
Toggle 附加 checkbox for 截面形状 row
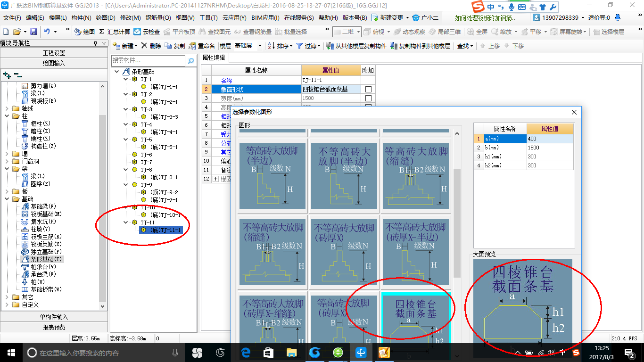(368, 89)
